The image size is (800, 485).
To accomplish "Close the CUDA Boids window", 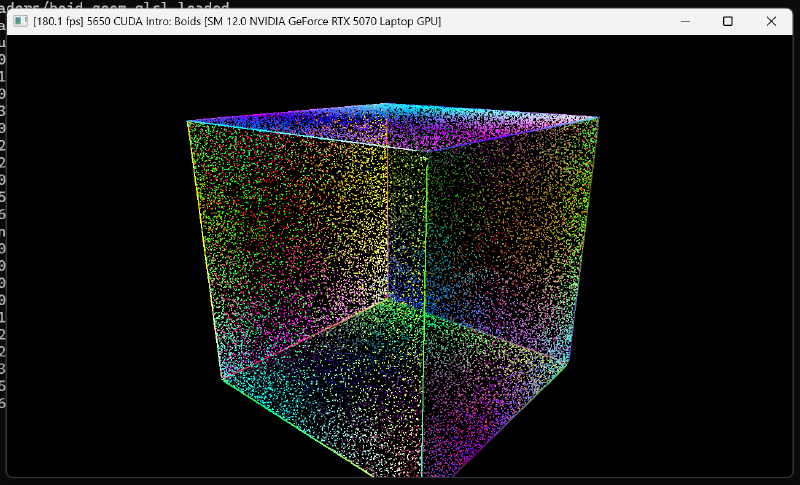I will coord(771,21).
